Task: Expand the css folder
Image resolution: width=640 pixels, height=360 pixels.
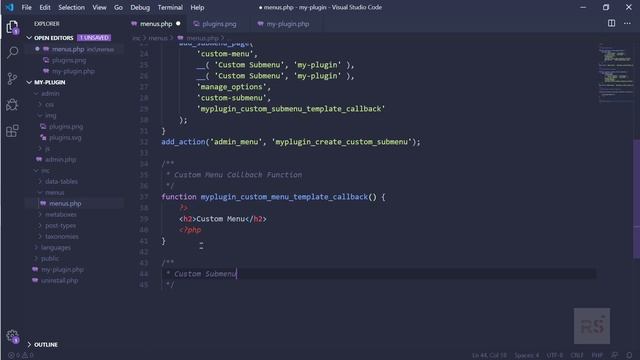Action: [x=49, y=104]
